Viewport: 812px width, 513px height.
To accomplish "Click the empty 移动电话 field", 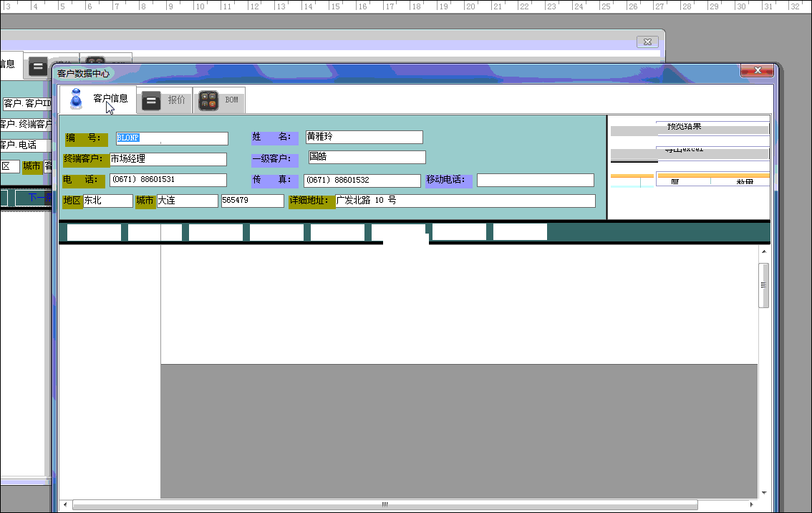I will [535, 180].
